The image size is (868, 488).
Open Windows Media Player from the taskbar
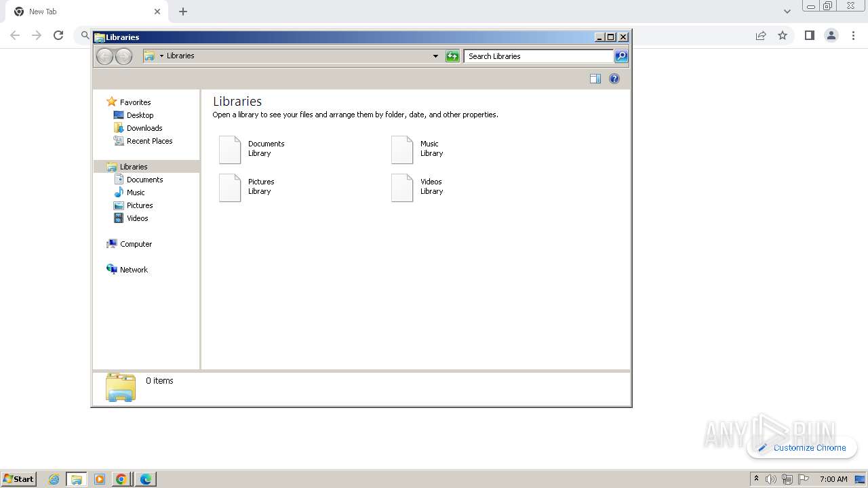click(99, 479)
